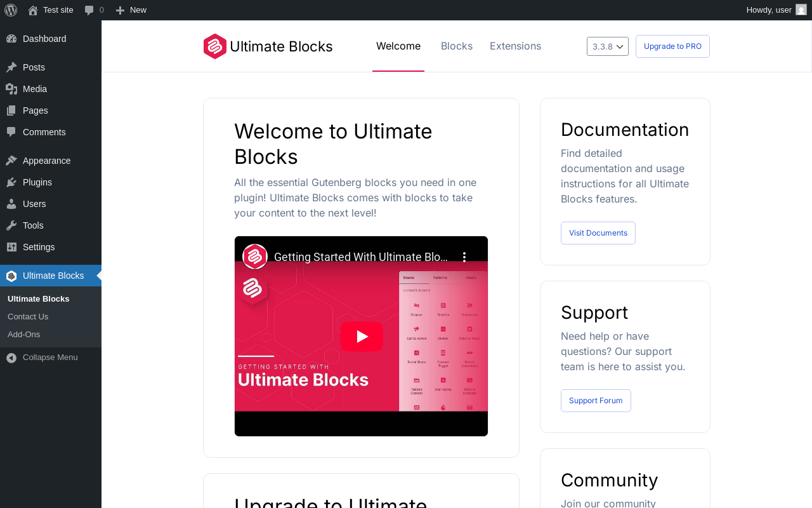812x508 pixels.
Task: Open the Add-Ons submenu item
Action: pos(23,335)
